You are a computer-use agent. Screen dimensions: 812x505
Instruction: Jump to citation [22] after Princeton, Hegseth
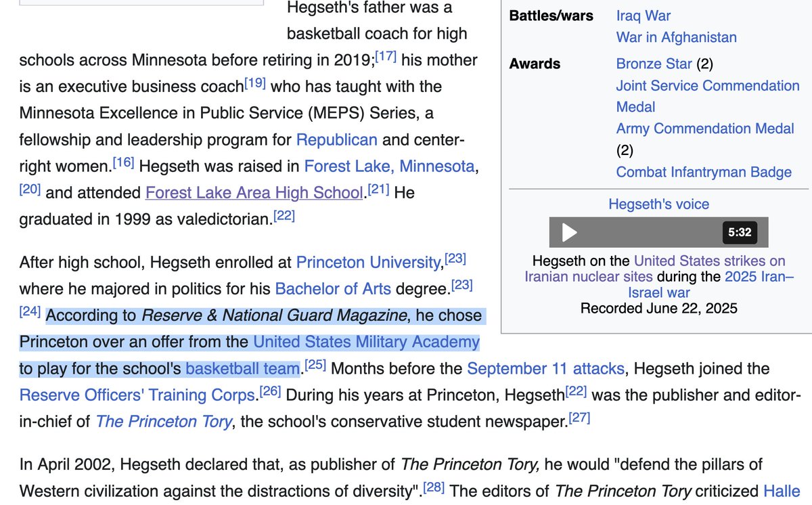[x=577, y=392]
